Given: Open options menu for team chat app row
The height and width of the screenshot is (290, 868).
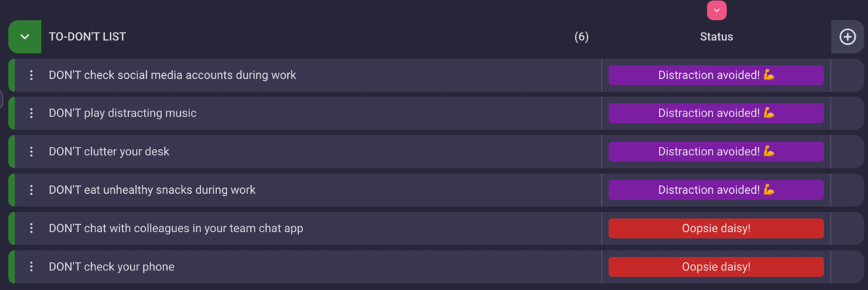Looking at the screenshot, I should (x=31, y=229).
